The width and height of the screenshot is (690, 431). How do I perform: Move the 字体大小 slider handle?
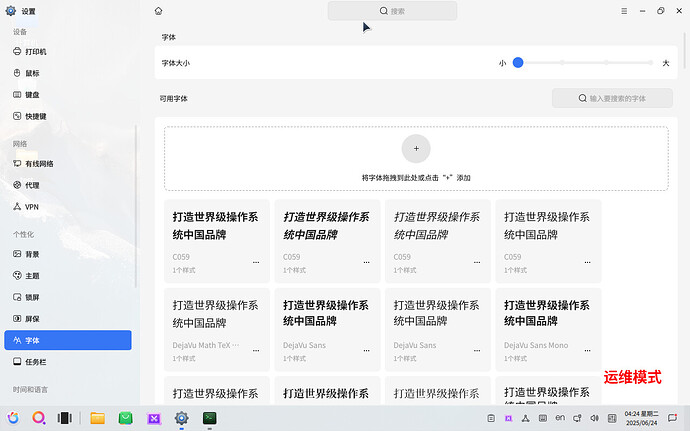point(518,63)
